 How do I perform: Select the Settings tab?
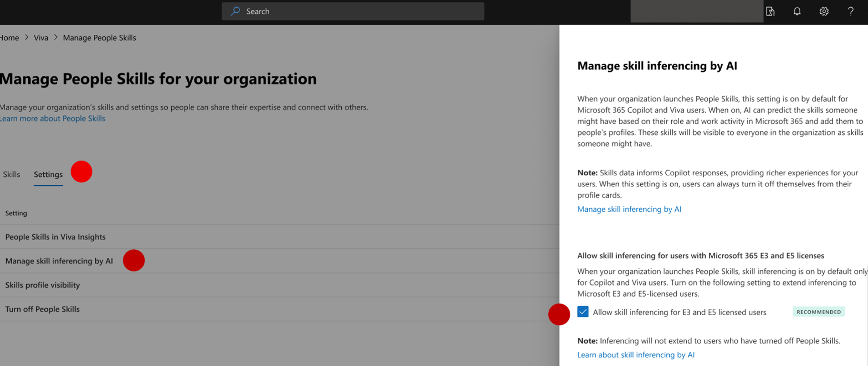click(x=48, y=174)
